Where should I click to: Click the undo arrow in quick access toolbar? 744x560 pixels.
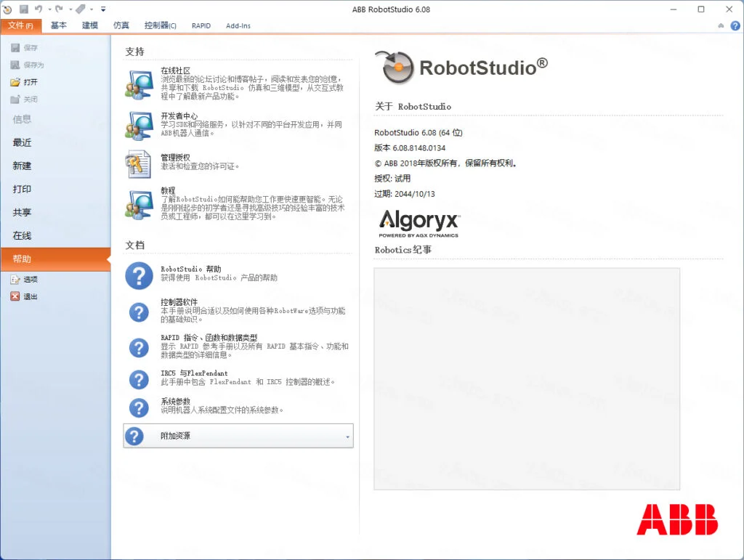tap(39, 9)
